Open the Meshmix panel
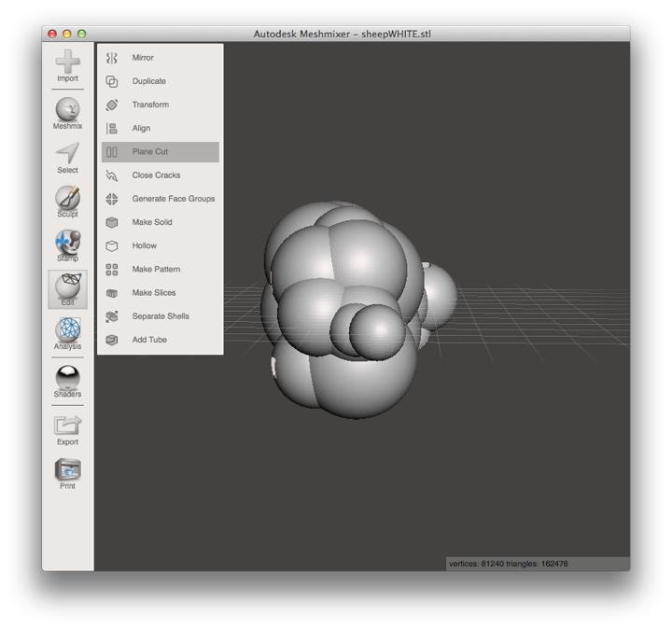This screenshot has width=672, height=629. coord(67,112)
